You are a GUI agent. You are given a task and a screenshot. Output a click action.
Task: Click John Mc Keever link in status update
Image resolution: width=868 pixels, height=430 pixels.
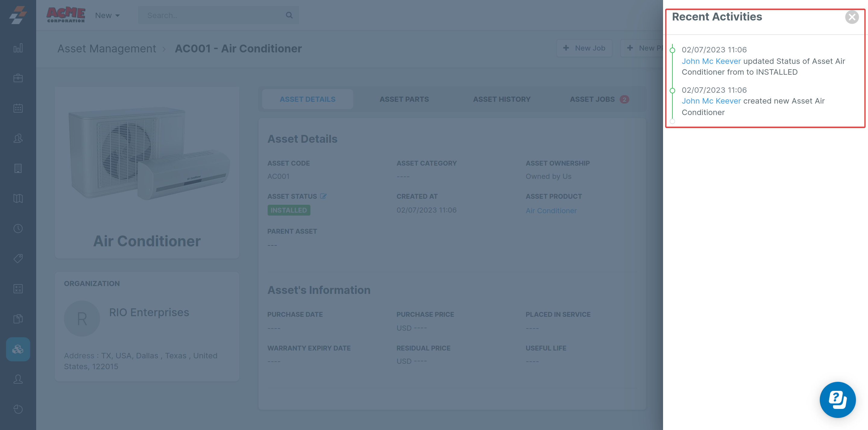711,61
